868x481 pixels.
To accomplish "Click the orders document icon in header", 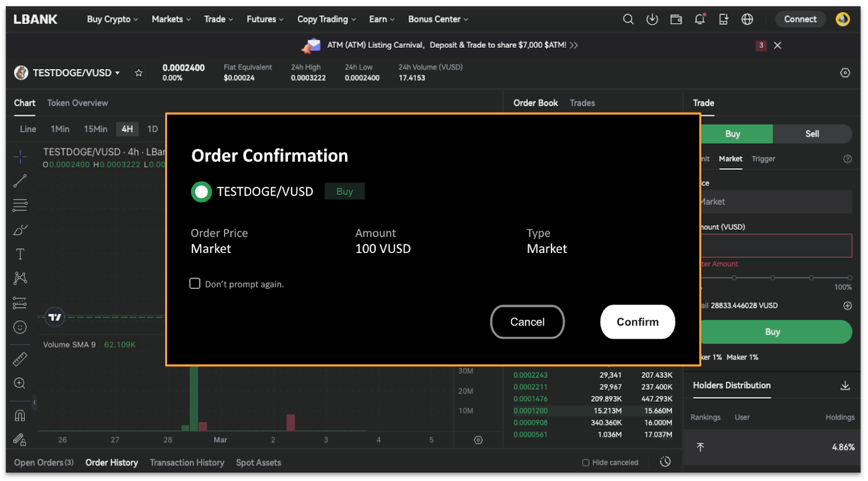I will point(724,20).
